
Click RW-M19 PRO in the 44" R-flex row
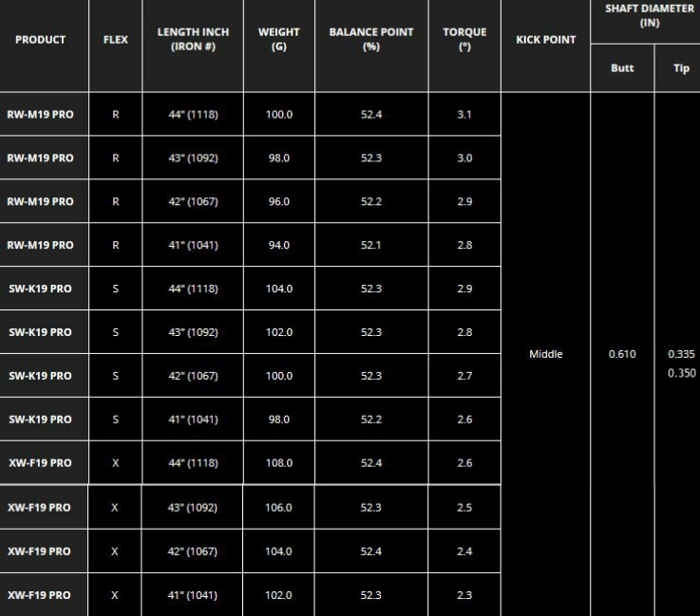pos(40,115)
